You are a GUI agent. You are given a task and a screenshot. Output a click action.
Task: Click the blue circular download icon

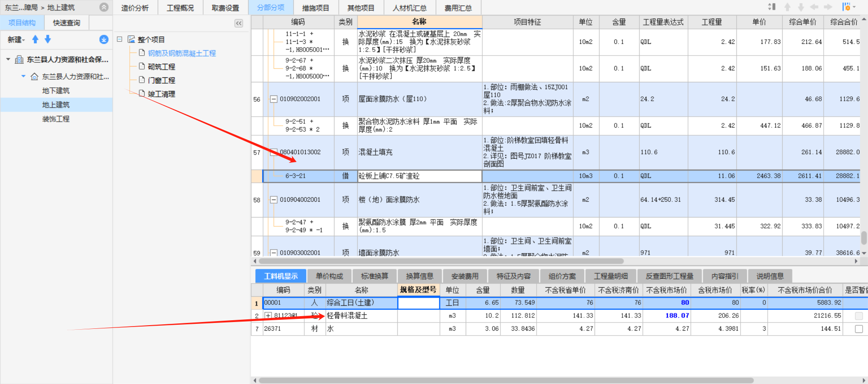point(104,40)
